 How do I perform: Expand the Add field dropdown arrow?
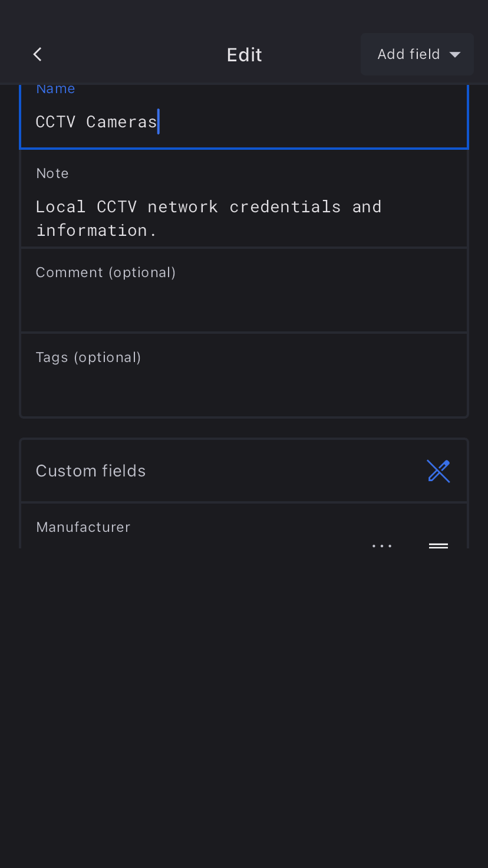[x=455, y=55]
